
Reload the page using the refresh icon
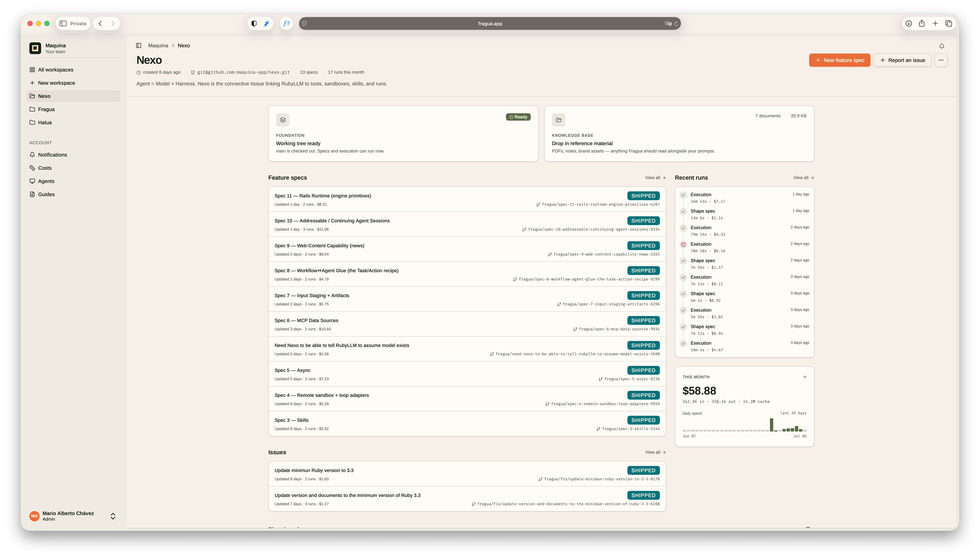[x=676, y=23]
